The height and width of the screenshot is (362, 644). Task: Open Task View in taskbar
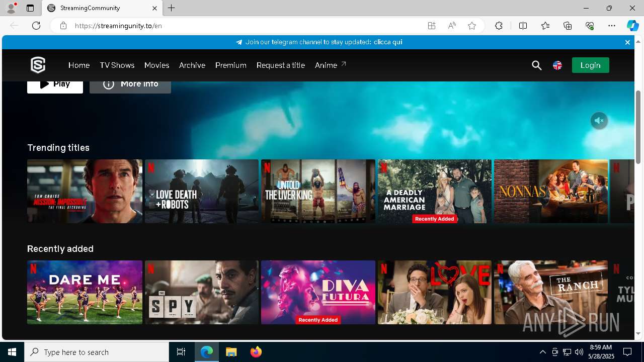tap(181, 352)
